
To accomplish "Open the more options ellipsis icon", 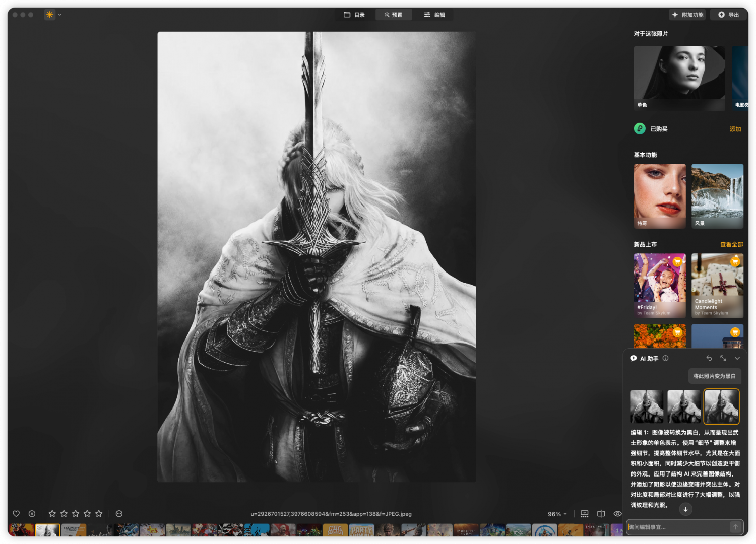I will click(x=119, y=514).
